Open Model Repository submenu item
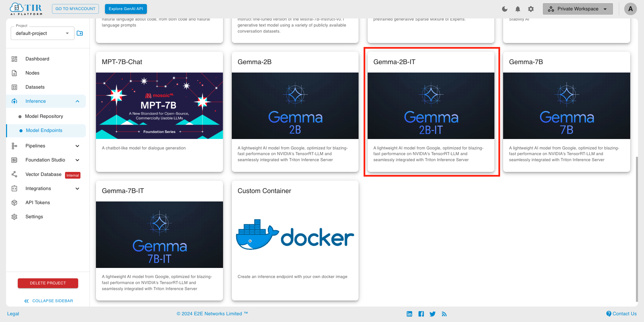This screenshot has width=644, height=322. pyautogui.click(x=44, y=116)
